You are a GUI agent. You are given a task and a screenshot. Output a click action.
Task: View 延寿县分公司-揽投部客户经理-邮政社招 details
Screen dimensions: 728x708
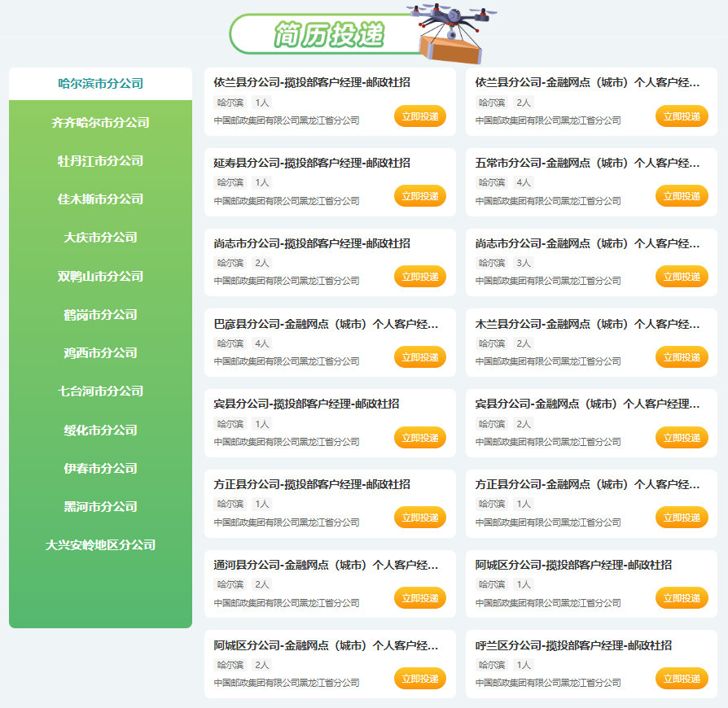[312, 163]
